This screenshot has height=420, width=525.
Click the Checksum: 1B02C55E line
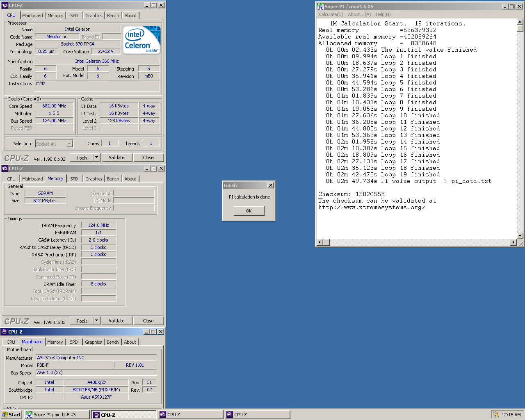coord(352,194)
